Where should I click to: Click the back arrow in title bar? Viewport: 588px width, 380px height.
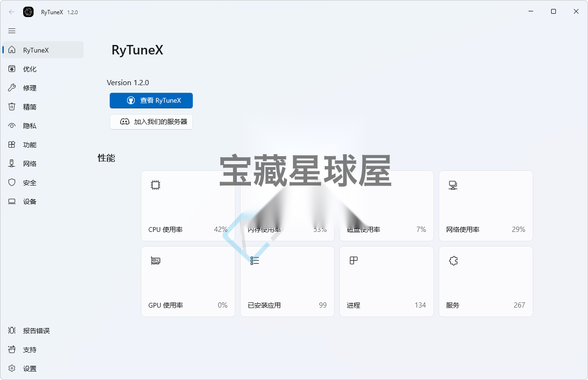click(x=12, y=12)
